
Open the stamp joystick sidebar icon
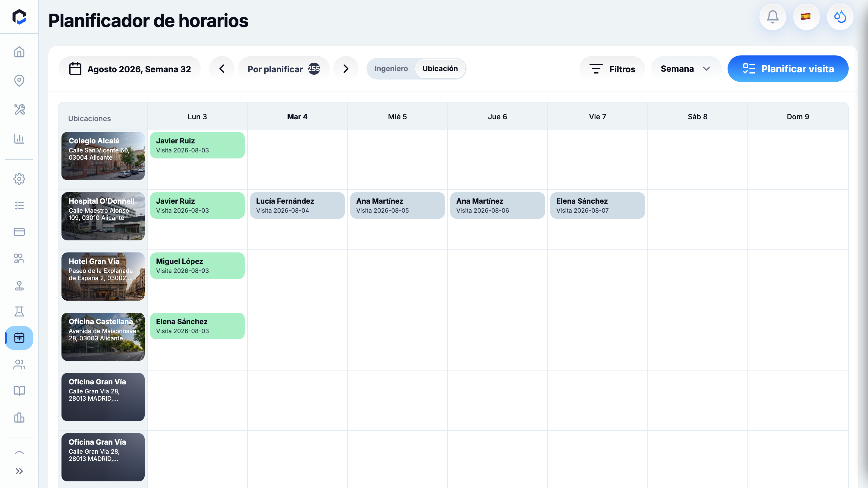[19, 286]
